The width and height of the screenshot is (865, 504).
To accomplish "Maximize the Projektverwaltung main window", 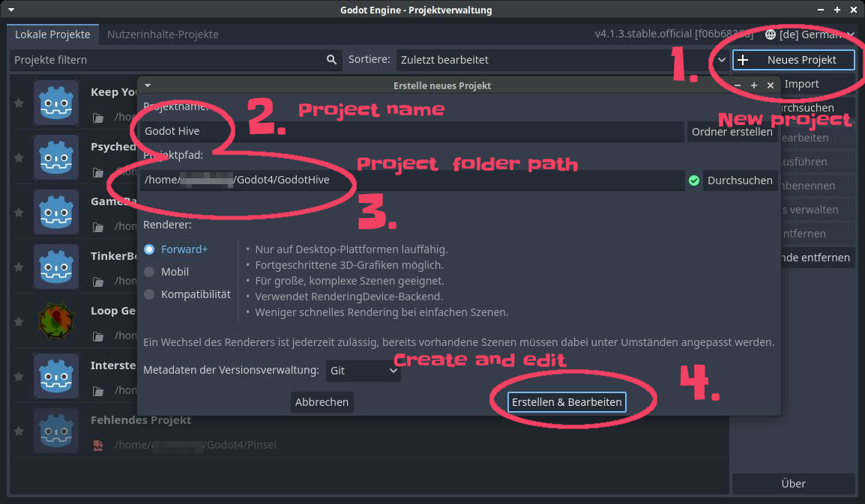I will coord(837,10).
